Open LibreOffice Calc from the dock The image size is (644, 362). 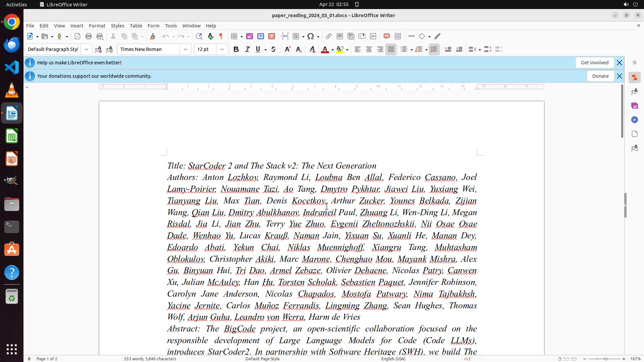point(12,136)
